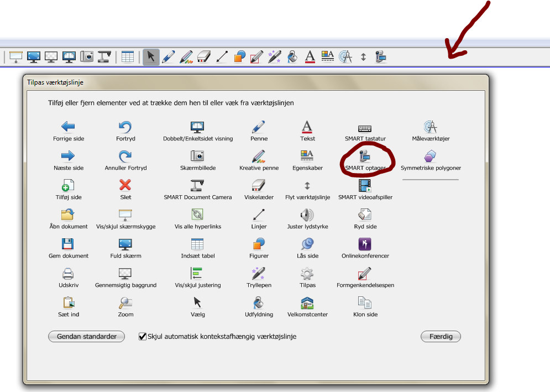550x392 pixels.
Task: Click the Udskriv printer icon
Action: click(x=68, y=273)
